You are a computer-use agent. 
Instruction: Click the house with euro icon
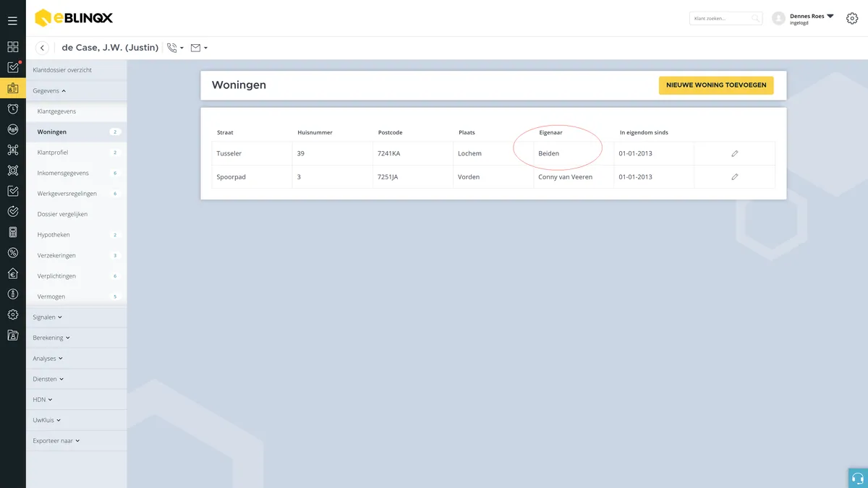12,273
